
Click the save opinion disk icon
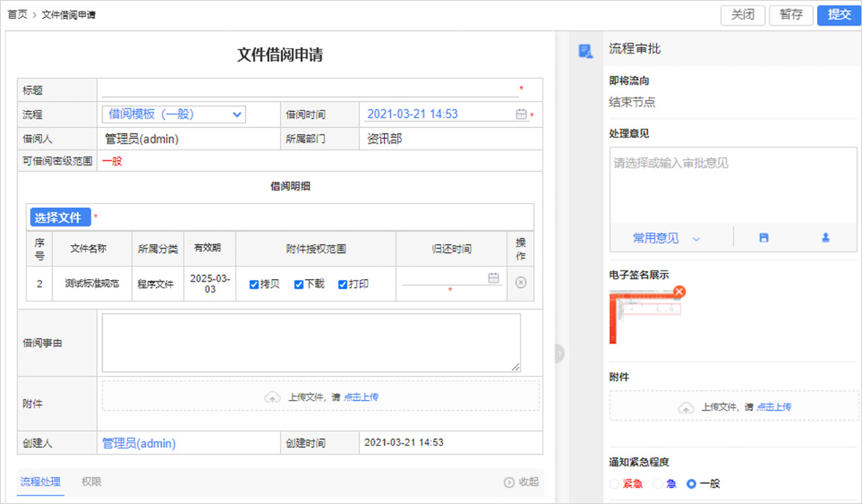[763, 238]
